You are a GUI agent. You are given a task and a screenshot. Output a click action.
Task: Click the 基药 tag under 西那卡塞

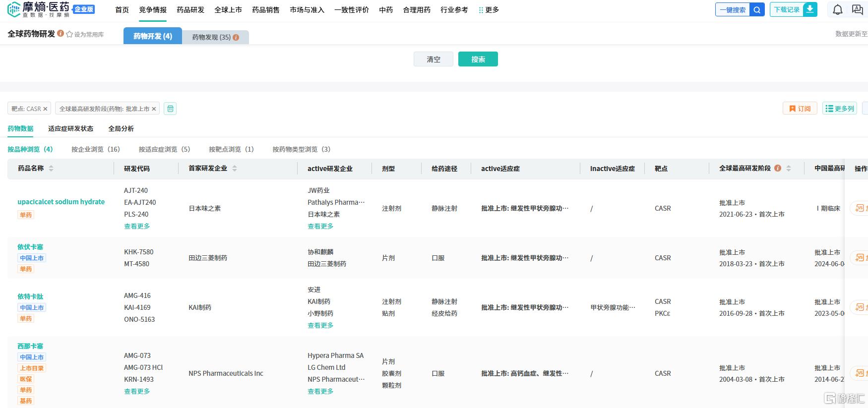click(x=26, y=401)
